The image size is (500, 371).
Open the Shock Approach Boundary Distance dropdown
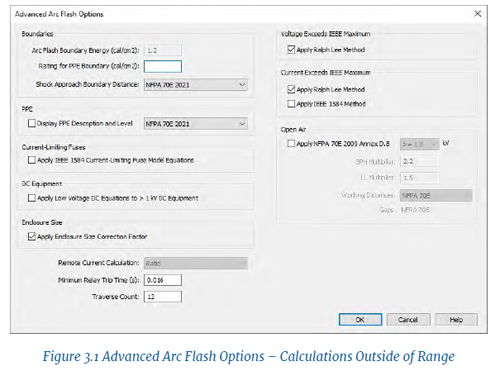point(196,85)
